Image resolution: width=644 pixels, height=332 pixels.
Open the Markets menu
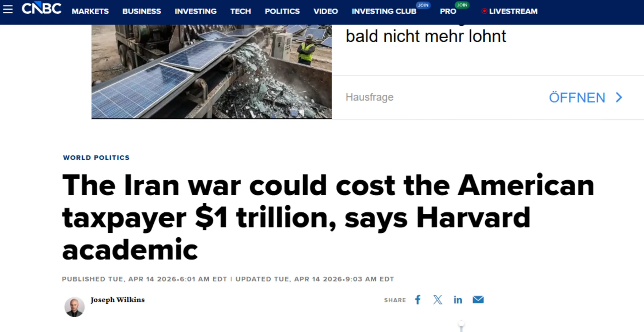click(90, 11)
